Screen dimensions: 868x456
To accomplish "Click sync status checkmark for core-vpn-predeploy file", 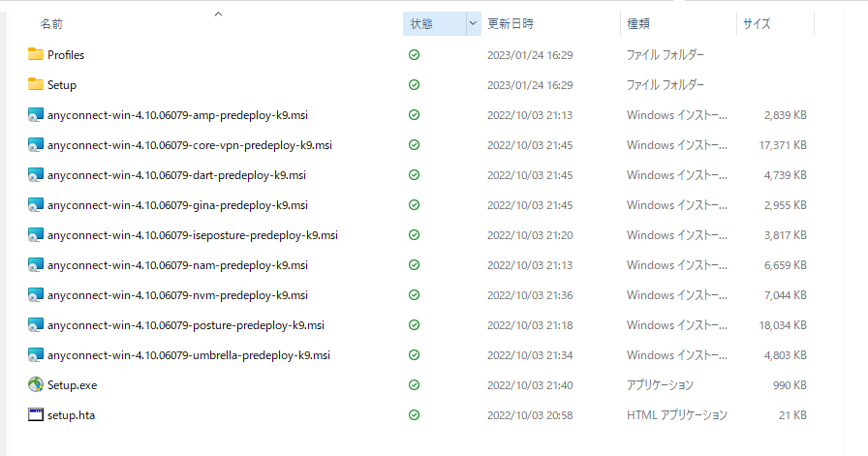I will click(414, 144).
